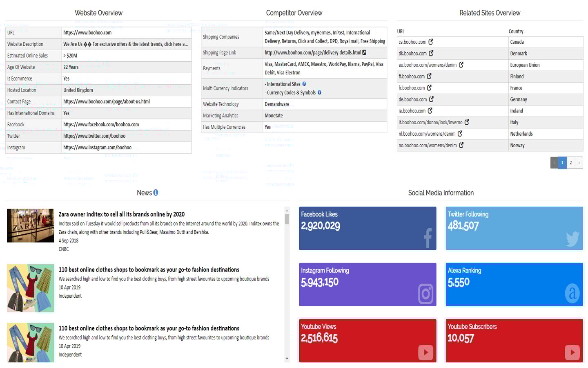Open external link icon for eu.boohoo.com/womens/denim
588x368 pixels.
tap(461, 65)
